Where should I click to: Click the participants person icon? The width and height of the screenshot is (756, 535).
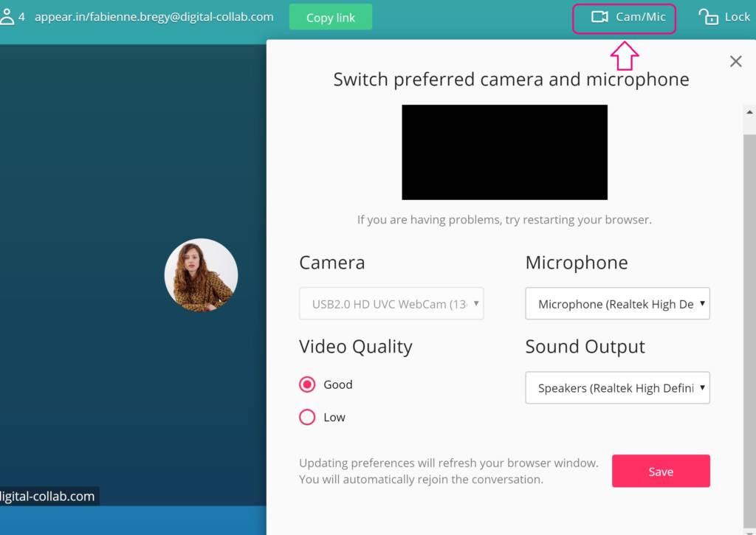pos(7,16)
